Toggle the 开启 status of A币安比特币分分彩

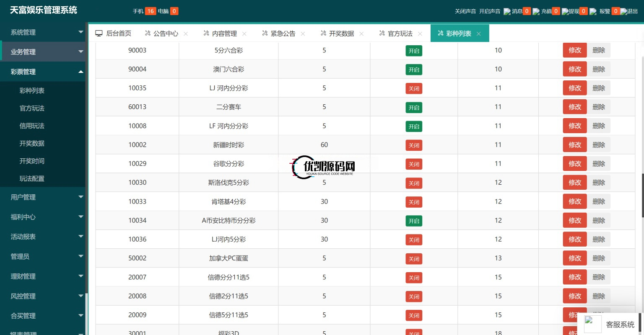tap(414, 221)
